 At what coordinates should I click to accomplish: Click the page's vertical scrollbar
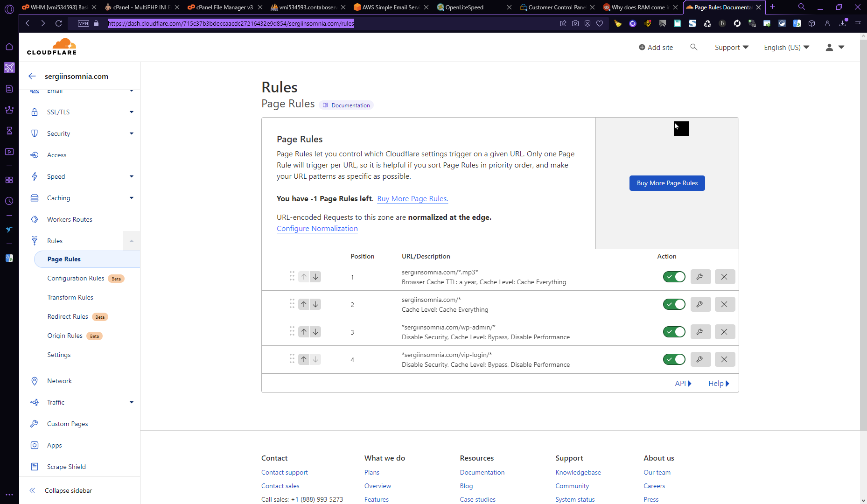click(x=863, y=233)
